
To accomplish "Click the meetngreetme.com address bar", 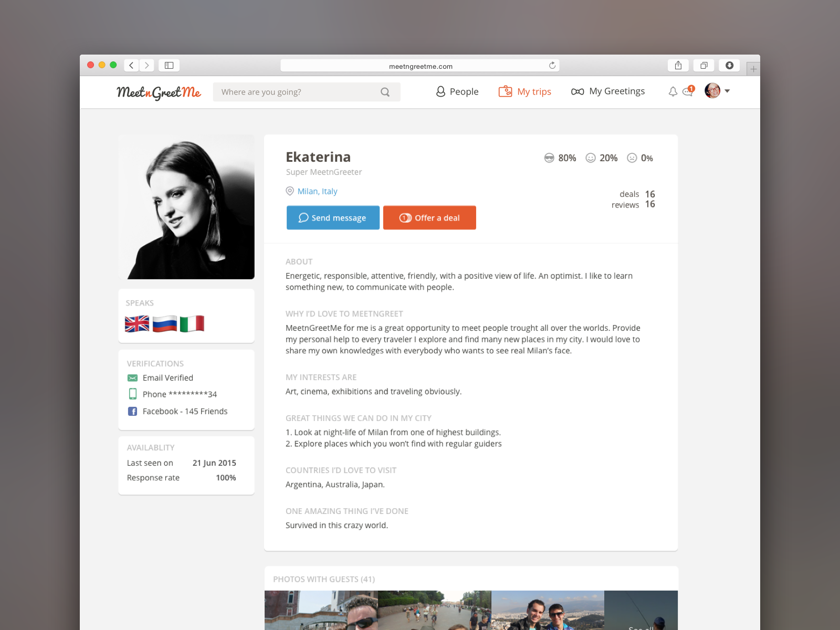I will tap(420, 66).
